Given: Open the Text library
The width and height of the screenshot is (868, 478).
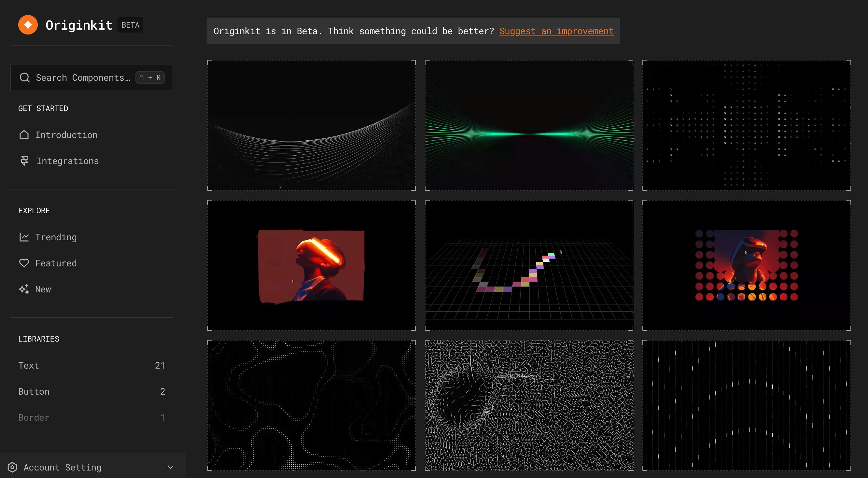Looking at the screenshot, I should (92, 365).
